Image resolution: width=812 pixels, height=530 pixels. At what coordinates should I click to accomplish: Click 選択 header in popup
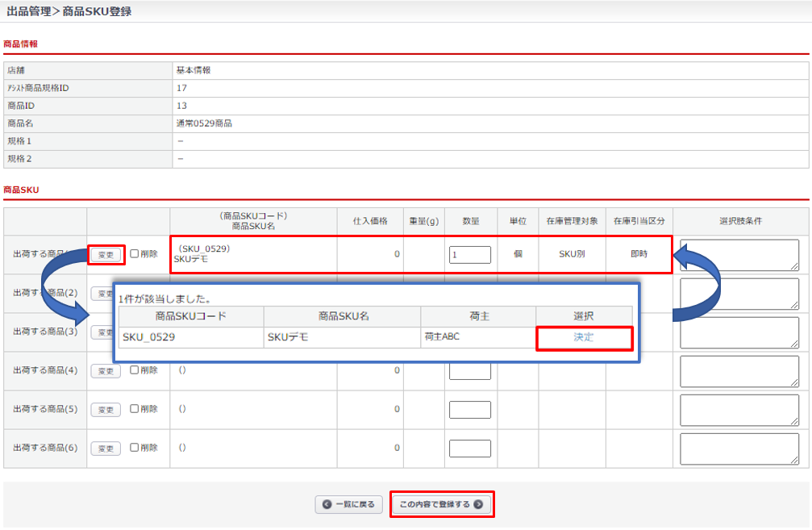(x=584, y=316)
